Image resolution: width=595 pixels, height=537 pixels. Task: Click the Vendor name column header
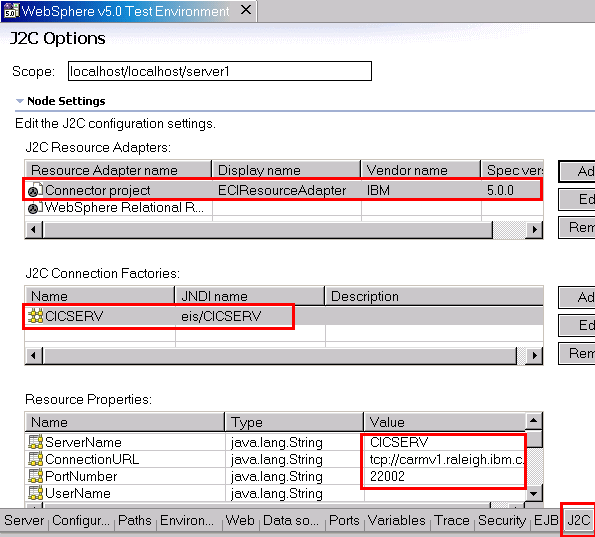point(420,170)
